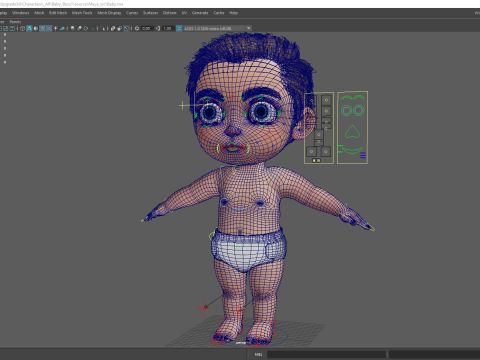The image size is (480, 360).
Task: Toggle Screen Space Ambient Occlusion icon
Action: [x=72, y=28]
